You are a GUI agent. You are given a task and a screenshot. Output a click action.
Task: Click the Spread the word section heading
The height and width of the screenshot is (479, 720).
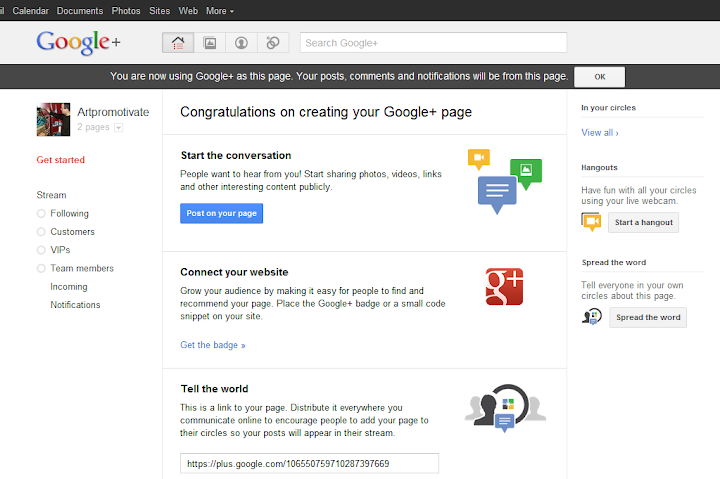pyautogui.click(x=614, y=263)
